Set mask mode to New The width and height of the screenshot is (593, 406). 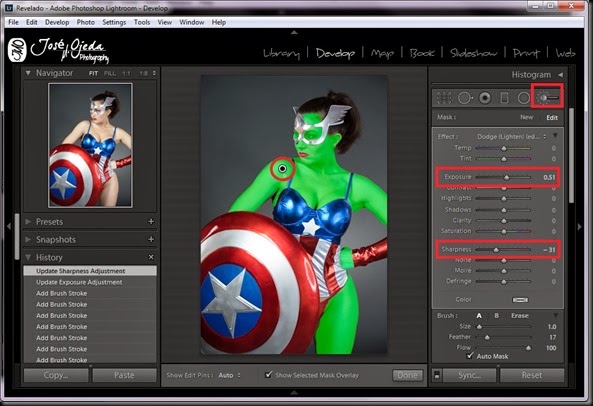(526, 117)
